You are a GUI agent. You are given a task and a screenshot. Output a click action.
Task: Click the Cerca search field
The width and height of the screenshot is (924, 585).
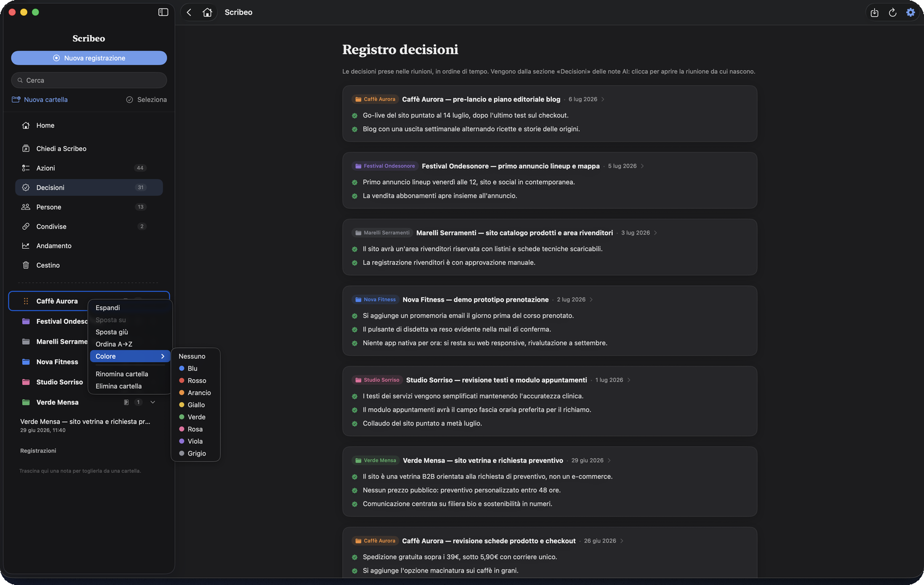89,80
